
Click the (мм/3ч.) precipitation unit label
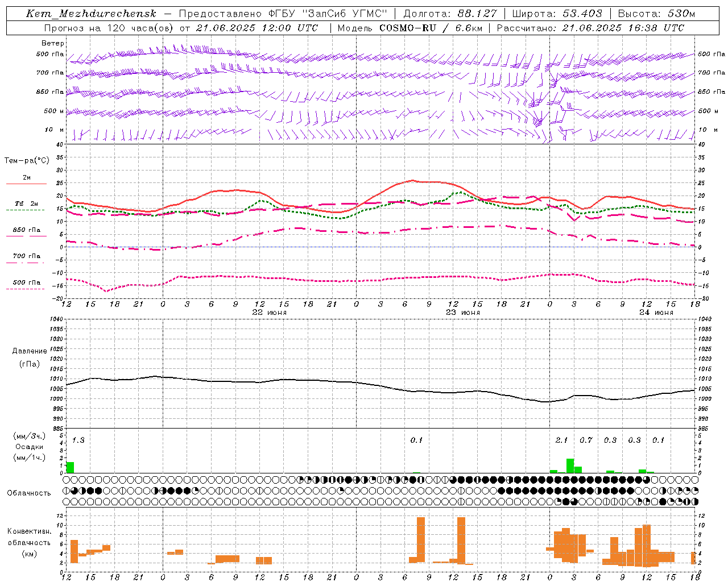(30, 436)
